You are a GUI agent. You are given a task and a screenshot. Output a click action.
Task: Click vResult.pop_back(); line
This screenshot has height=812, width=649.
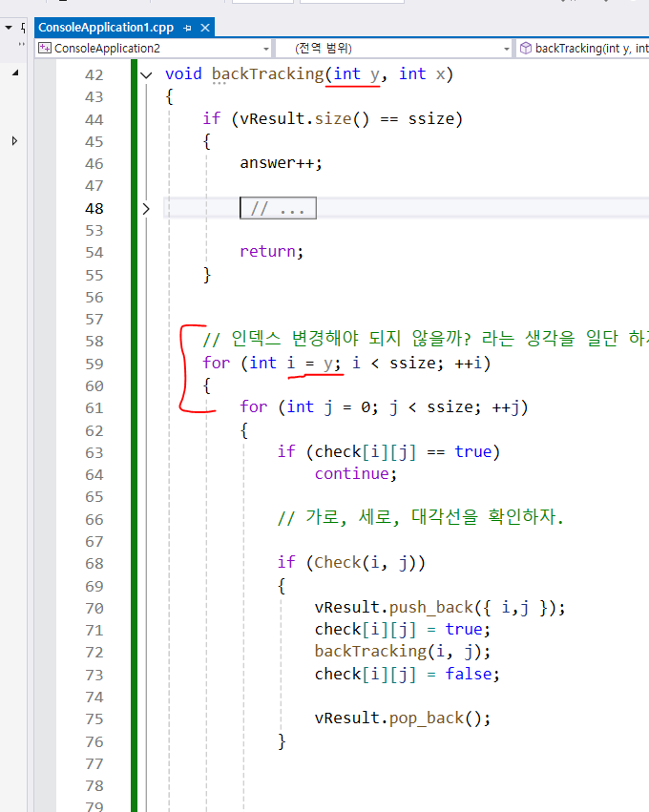(403, 718)
